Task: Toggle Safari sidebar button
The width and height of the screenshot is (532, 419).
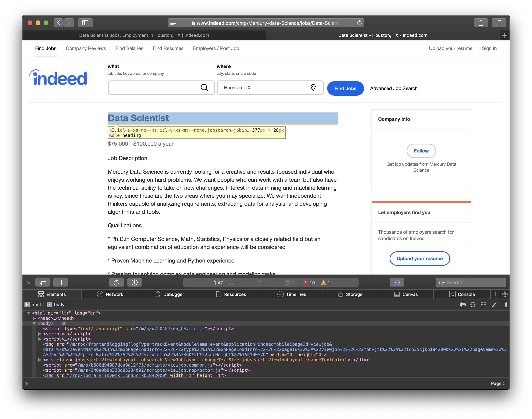Action: 85,23
